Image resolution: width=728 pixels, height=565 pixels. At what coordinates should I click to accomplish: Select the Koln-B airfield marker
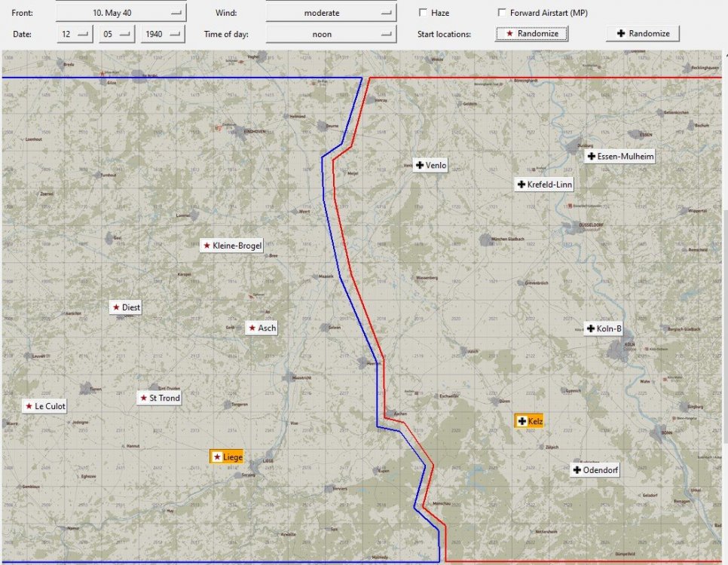click(603, 328)
